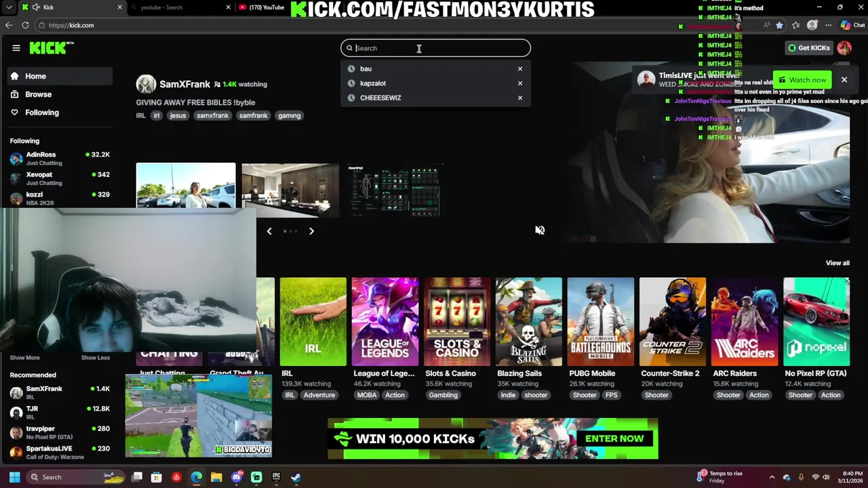
Task: Click the 'indie' tag under Blazing Sails
Action: [x=508, y=395]
